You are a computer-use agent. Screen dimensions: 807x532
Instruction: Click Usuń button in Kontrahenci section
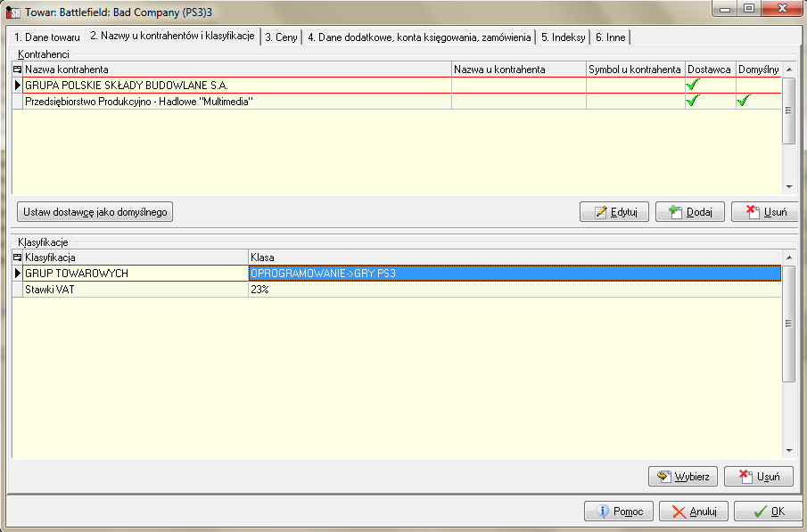click(x=765, y=212)
